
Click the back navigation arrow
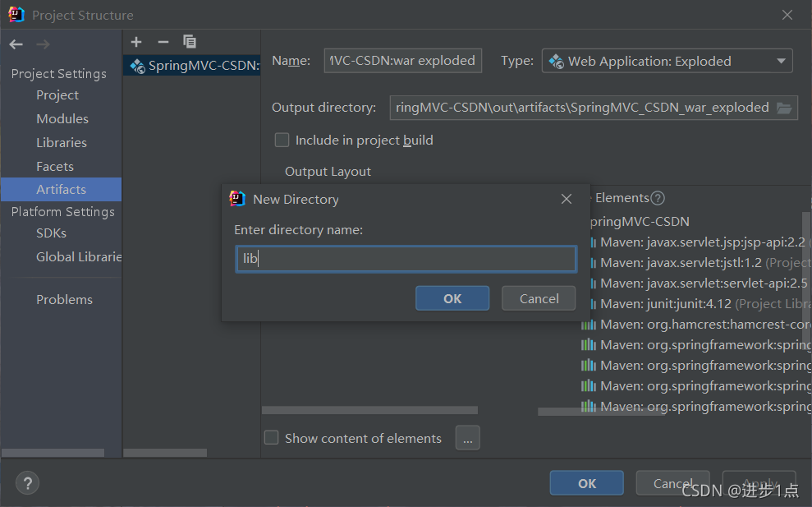tap(16, 44)
